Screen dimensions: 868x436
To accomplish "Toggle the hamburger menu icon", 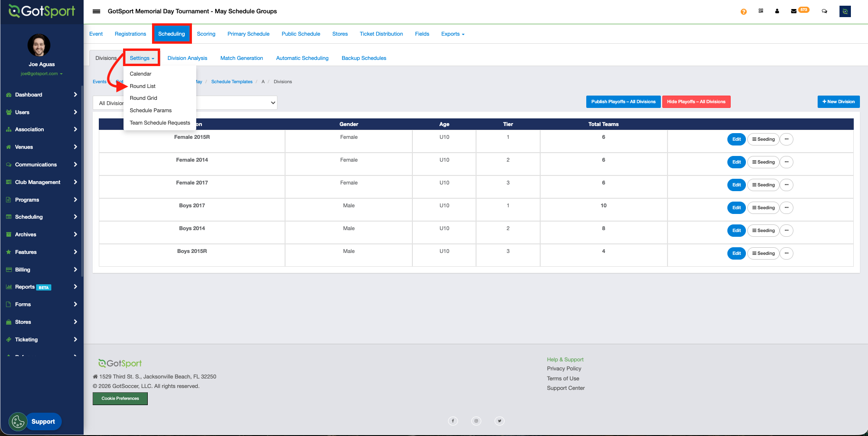I will pyautogui.click(x=96, y=11).
